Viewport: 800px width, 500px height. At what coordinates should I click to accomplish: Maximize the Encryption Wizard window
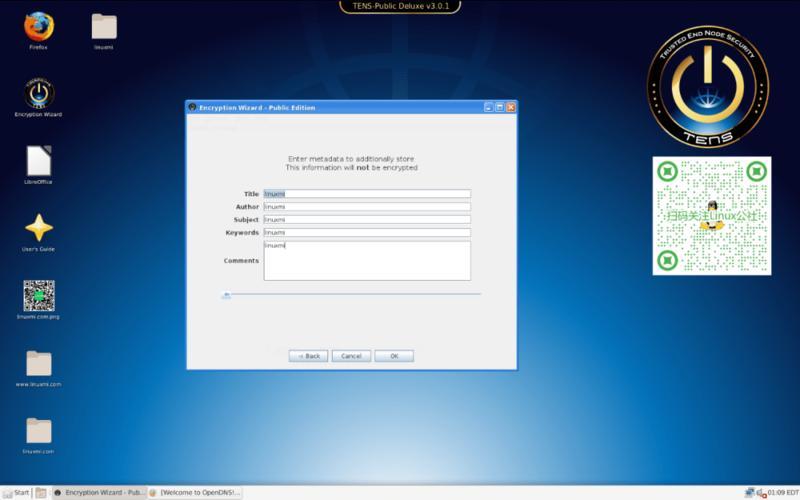click(499, 107)
